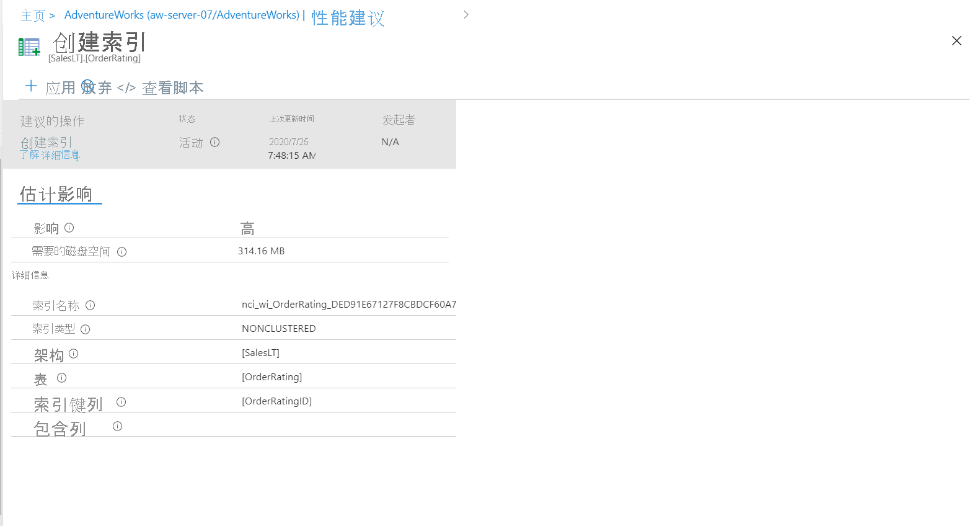This screenshot has width=980, height=526.
Task: Click info icon next to 包含列
Action: 117,426
